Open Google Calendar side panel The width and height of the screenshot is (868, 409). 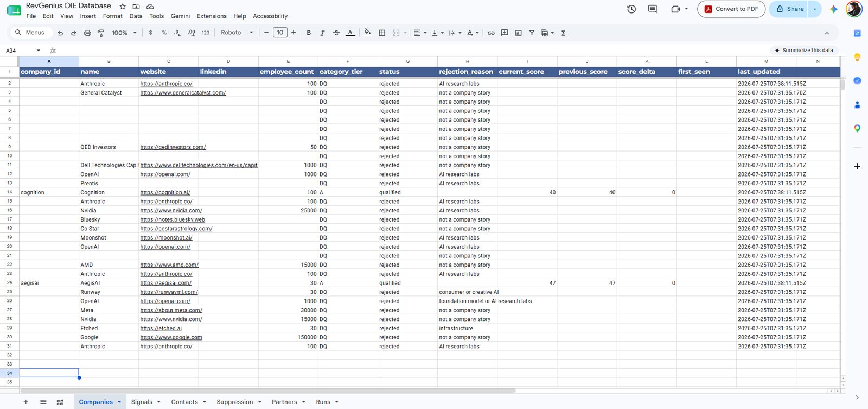[x=857, y=33]
